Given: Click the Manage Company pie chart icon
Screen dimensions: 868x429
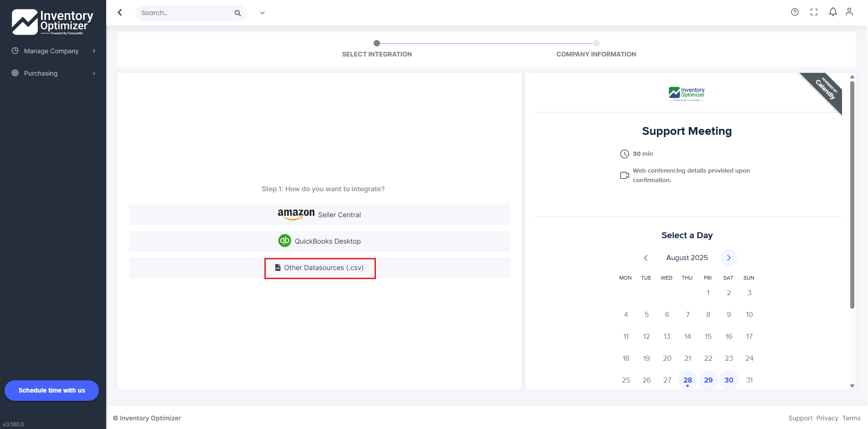Looking at the screenshot, I should [15, 51].
